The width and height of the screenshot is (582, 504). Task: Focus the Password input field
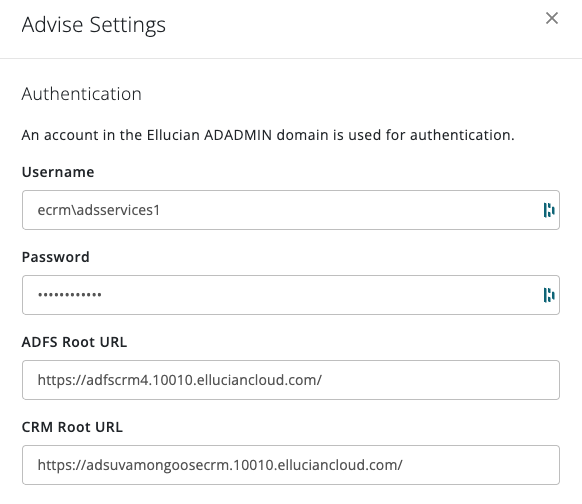[291, 295]
